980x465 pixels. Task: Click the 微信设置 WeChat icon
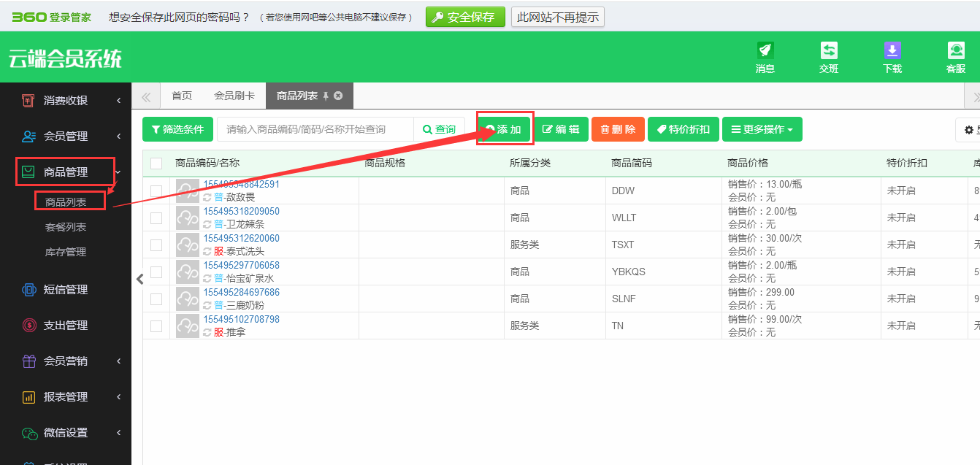pyautogui.click(x=28, y=432)
